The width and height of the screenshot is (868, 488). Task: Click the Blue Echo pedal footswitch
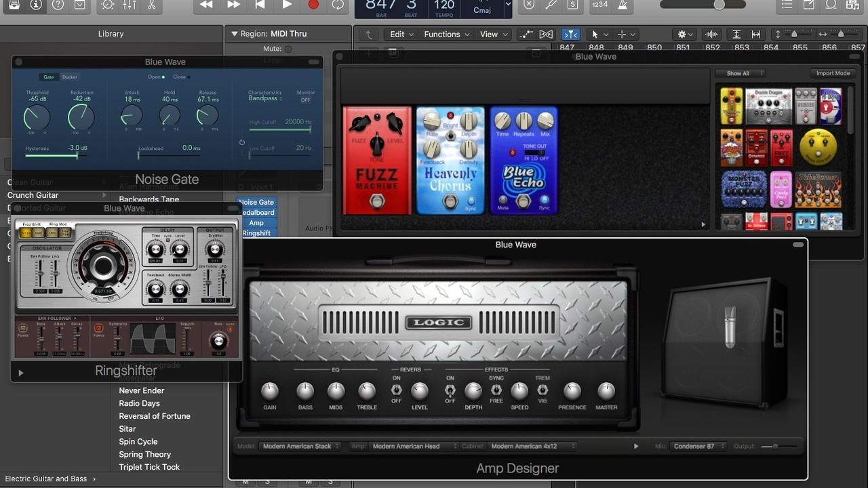coord(523,201)
